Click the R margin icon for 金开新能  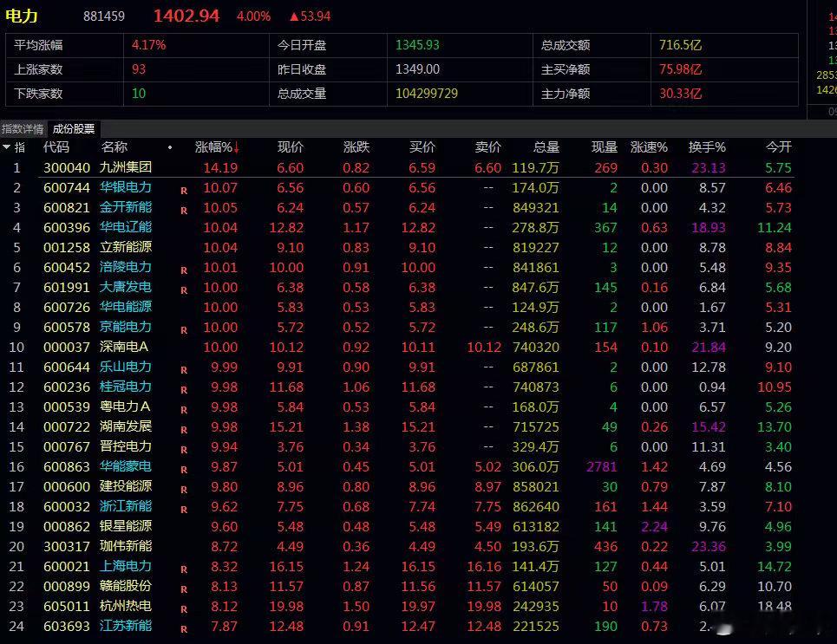[x=184, y=211]
